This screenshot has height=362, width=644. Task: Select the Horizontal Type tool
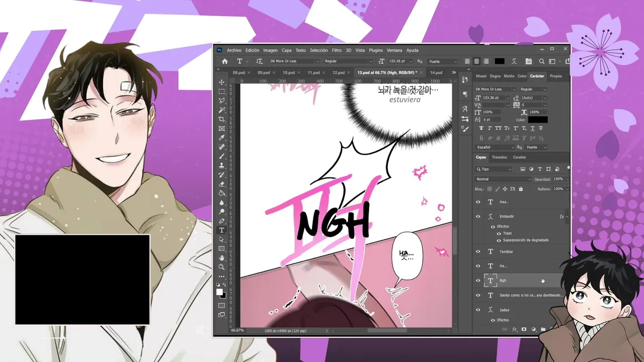point(221,230)
